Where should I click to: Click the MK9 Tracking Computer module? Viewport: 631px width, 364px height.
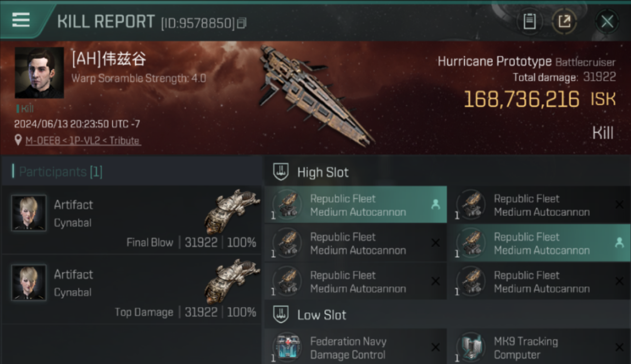[x=539, y=347]
